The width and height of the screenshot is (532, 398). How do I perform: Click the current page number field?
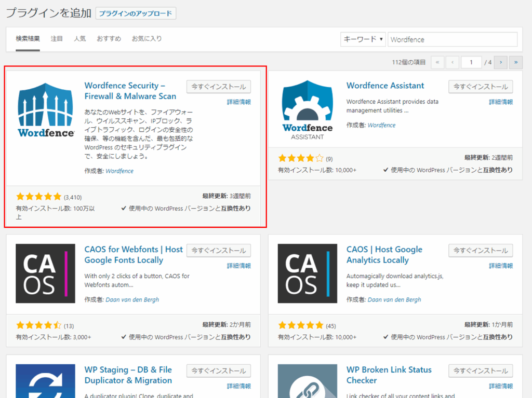(471, 62)
